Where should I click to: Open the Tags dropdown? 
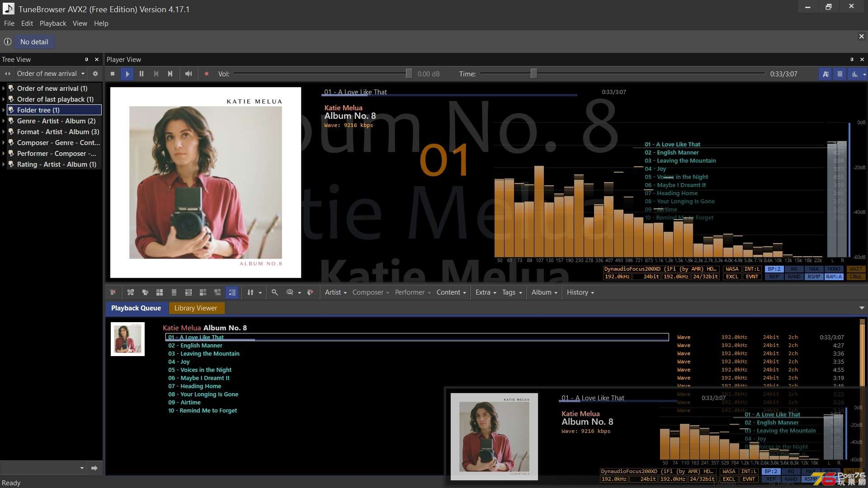coord(512,292)
